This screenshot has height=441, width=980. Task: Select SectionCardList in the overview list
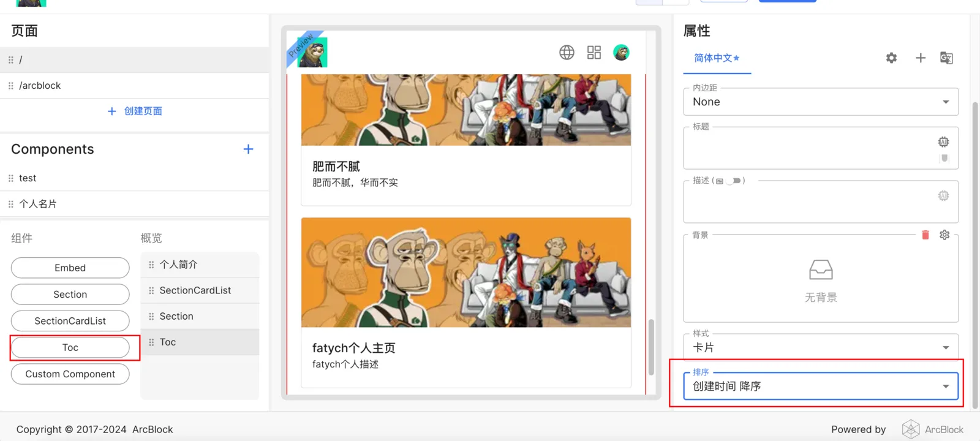(x=200, y=290)
